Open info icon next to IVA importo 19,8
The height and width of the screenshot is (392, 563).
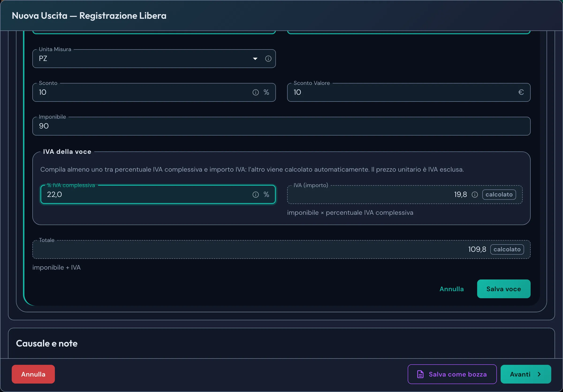(x=475, y=195)
